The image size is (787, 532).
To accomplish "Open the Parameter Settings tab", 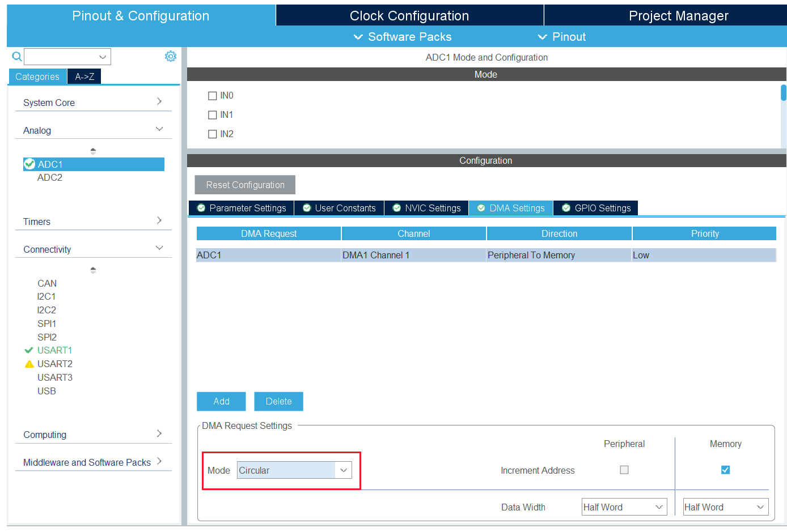I will [242, 208].
